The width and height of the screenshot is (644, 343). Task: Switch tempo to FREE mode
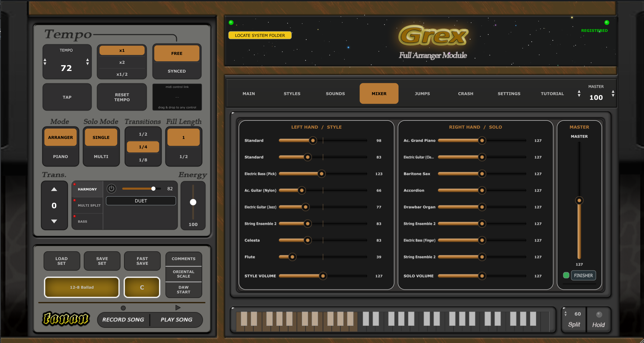177,53
